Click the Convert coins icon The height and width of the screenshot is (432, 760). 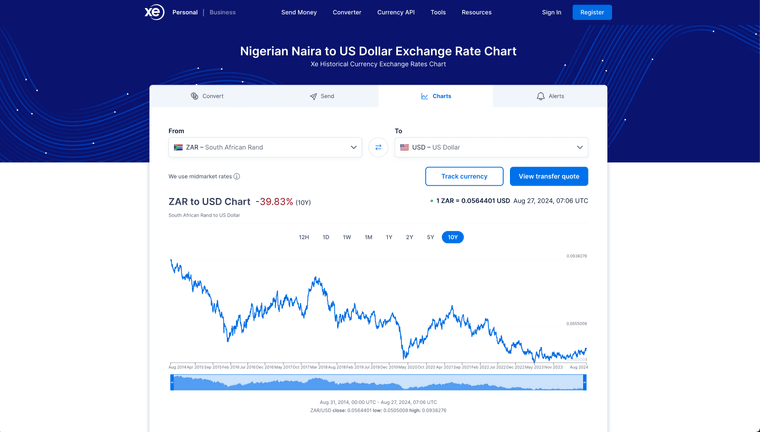coord(194,96)
